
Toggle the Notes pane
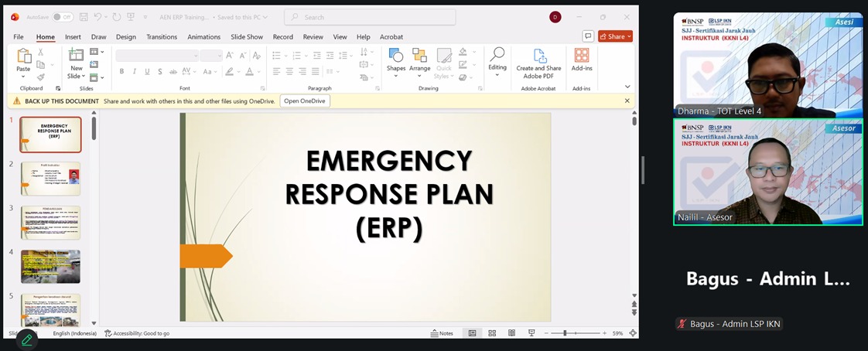[x=442, y=333]
